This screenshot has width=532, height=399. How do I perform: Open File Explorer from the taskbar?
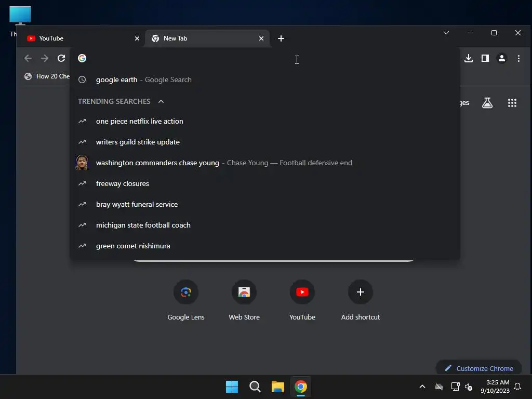278,387
